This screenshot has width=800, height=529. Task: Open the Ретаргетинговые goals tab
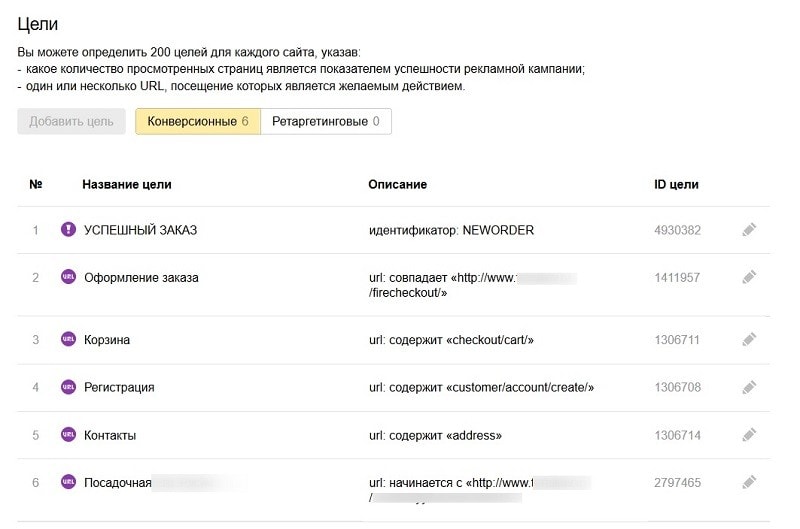click(326, 121)
